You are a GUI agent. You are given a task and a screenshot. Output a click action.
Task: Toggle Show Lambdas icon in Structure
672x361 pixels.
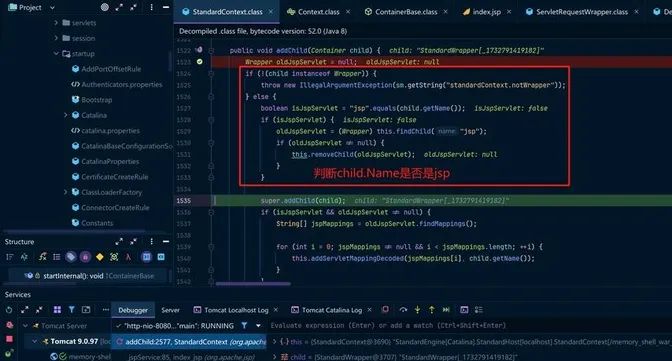click(x=128, y=257)
